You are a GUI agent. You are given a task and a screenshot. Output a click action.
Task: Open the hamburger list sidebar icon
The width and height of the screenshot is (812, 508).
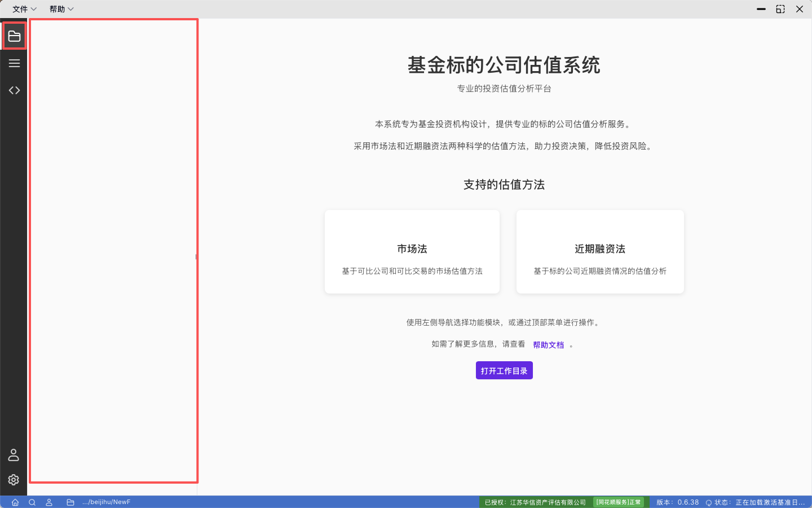click(14, 63)
